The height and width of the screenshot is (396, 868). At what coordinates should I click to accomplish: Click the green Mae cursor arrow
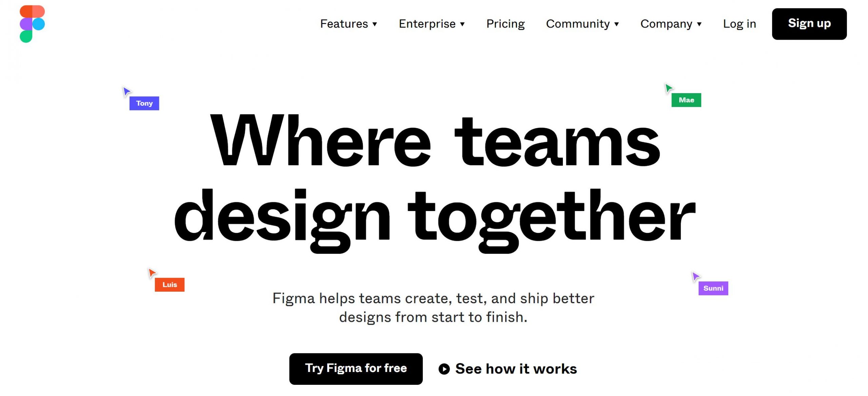[669, 88]
